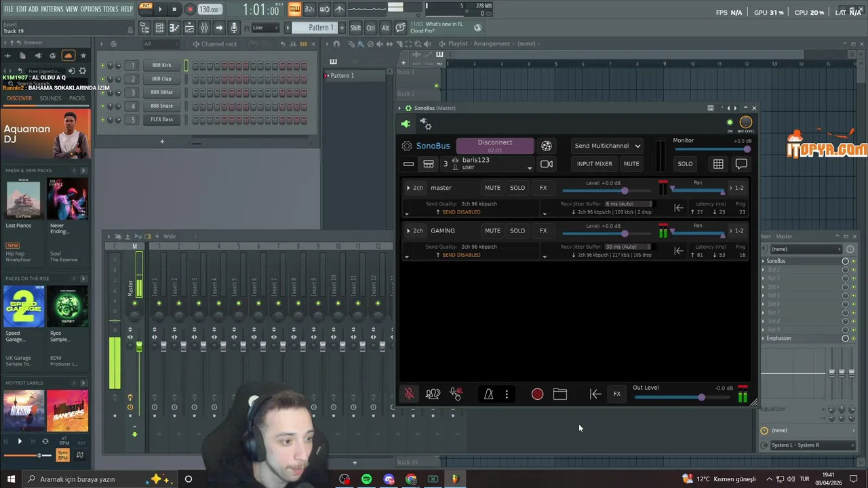Screen dimensions: 868x488
Task: Select the 808 Snare channel button
Action: [x=161, y=106]
